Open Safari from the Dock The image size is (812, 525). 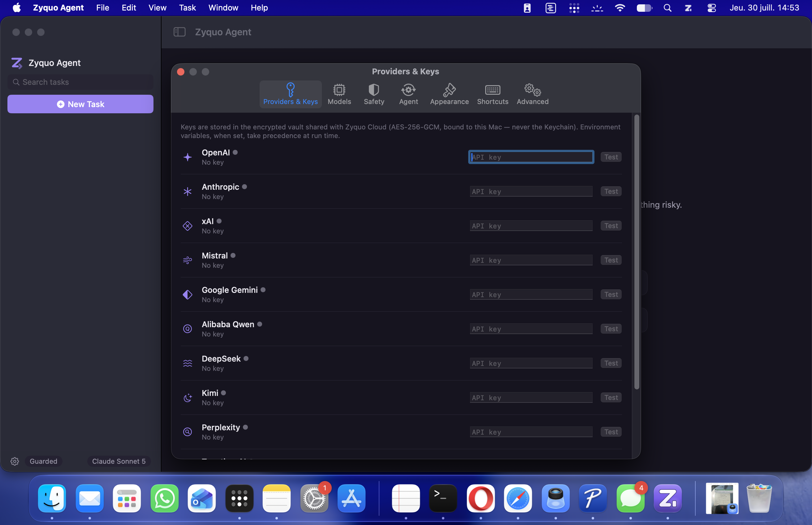click(518, 498)
